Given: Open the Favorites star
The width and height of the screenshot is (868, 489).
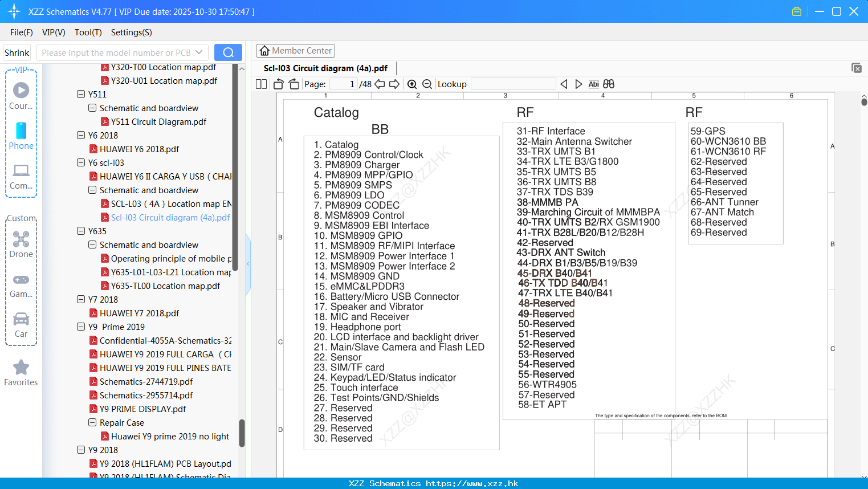Looking at the screenshot, I should pos(21,373).
